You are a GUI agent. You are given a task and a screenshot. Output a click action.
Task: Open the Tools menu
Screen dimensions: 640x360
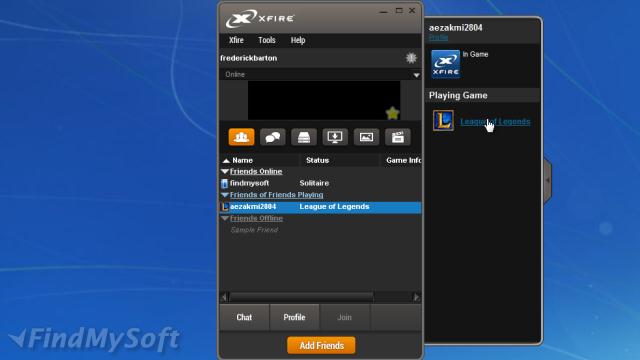[267, 40]
